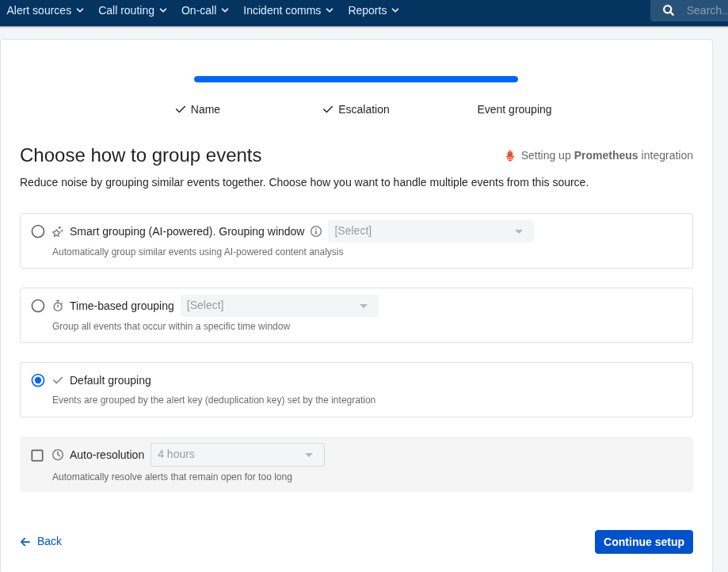The height and width of the screenshot is (572, 728).
Task: Enable the Auto-resolution checkbox
Action: click(x=37, y=456)
